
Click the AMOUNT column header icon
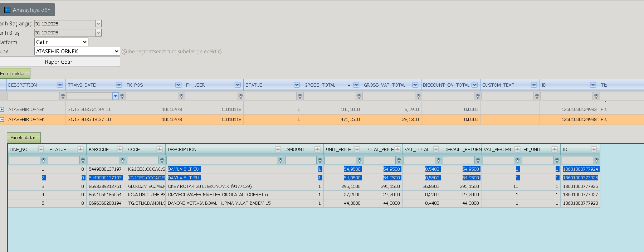[317, 149]
